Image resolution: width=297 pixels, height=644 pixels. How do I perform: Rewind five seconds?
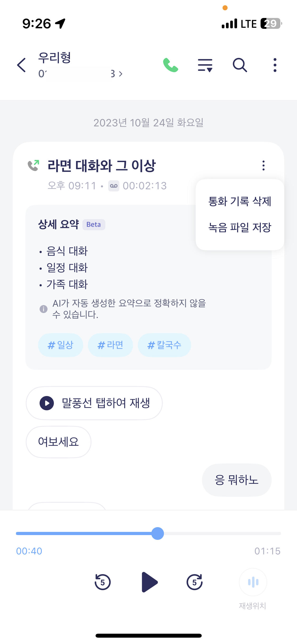click(x=103, y=582)
